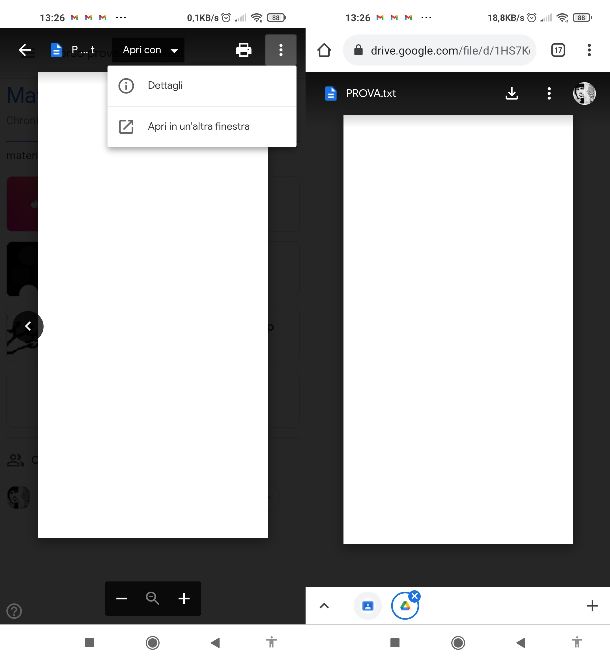Zoom out using the minus button
This screenshot has width=610, height=660.
(122, 599)
